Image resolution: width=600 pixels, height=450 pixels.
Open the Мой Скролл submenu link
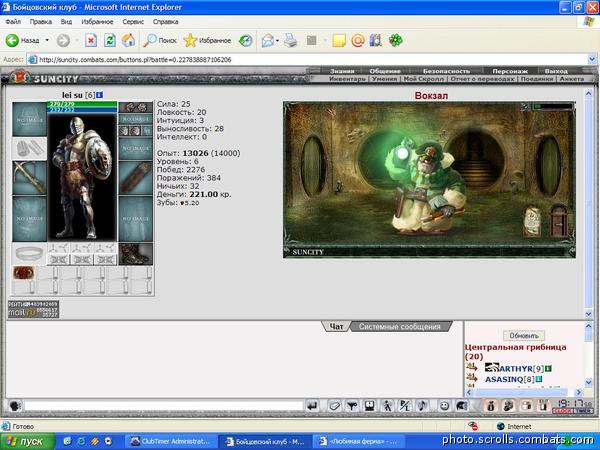424,78
